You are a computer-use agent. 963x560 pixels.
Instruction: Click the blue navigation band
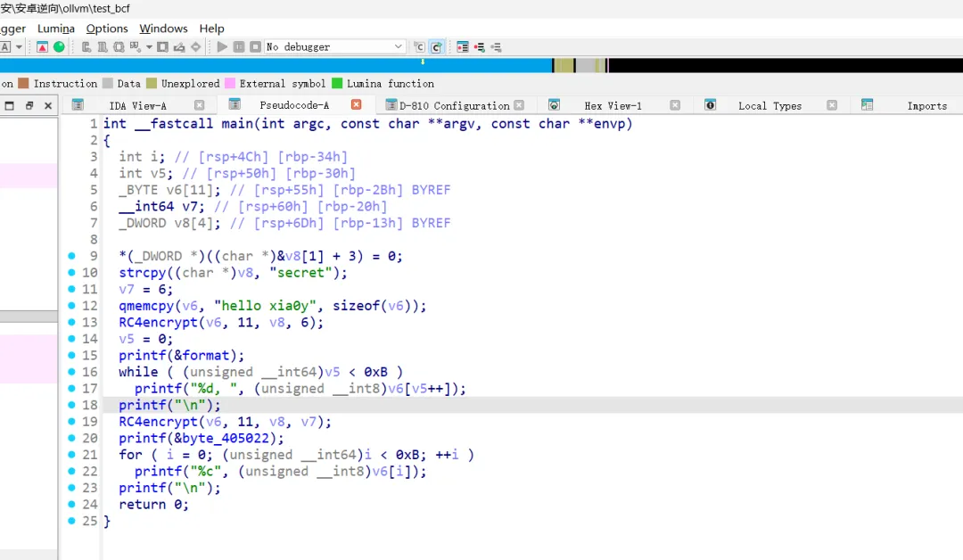276,65
